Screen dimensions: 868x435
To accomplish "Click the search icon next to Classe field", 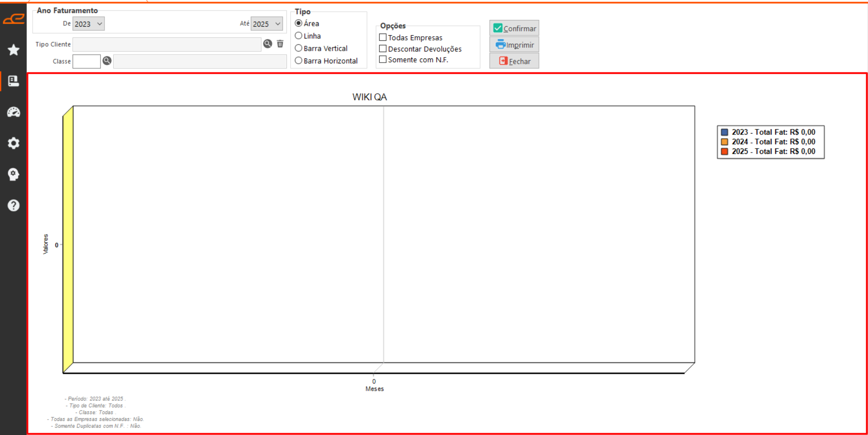I will (107, 61).
